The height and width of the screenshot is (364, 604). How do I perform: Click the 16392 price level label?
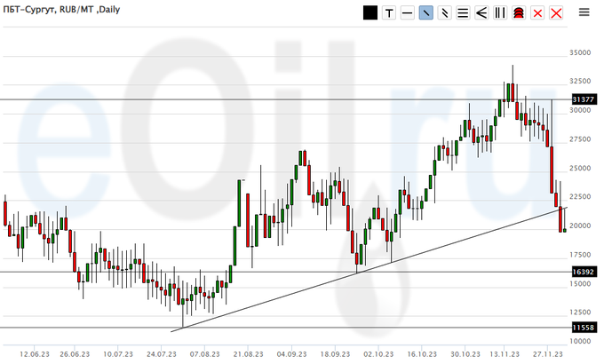(x=583, y=272)
